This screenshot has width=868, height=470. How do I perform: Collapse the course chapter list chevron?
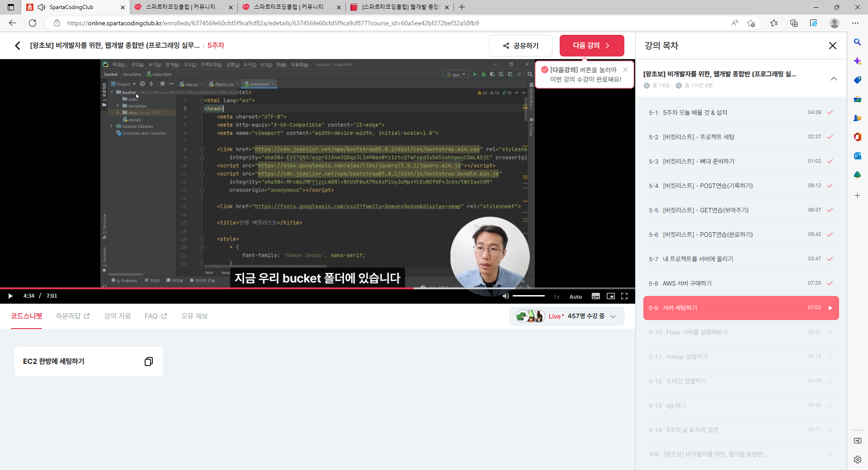834,79
